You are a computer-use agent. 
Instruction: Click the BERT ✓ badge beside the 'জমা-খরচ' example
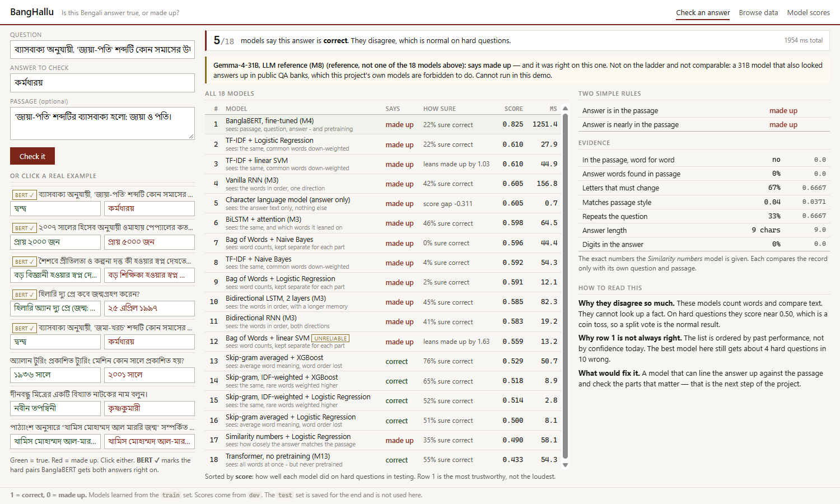tap(25, 328)
